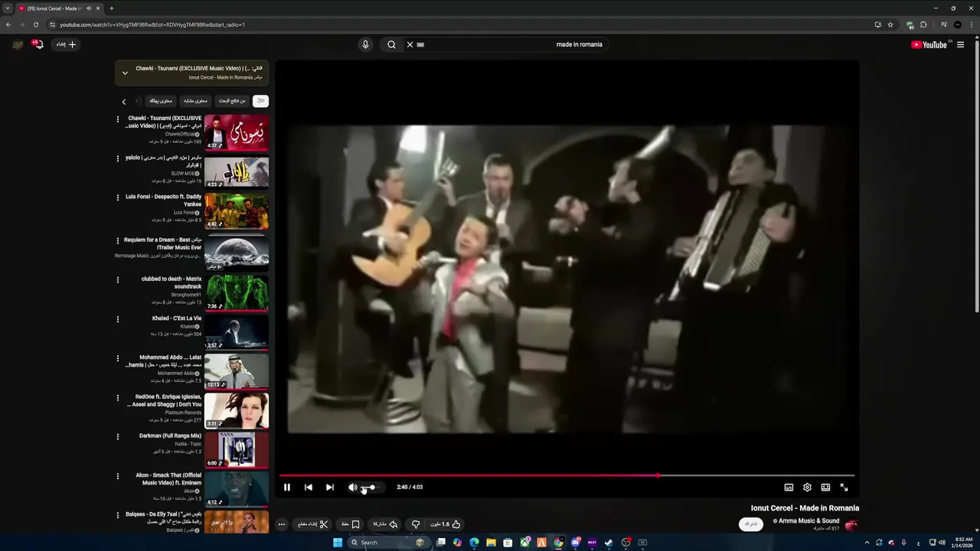Click the Create plus button

point(66,44)
